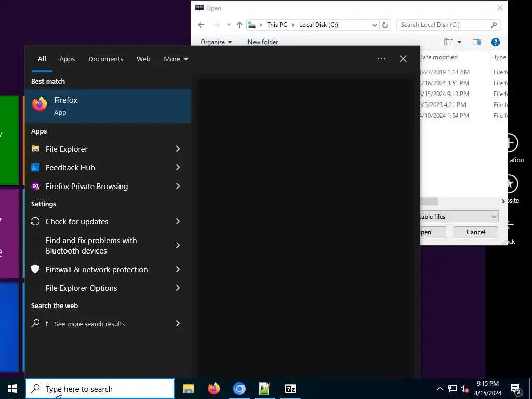The width and height of the screenshot is (532, 399).
Task: Click This PC in address bar
Action: click(x=277, y=25)
